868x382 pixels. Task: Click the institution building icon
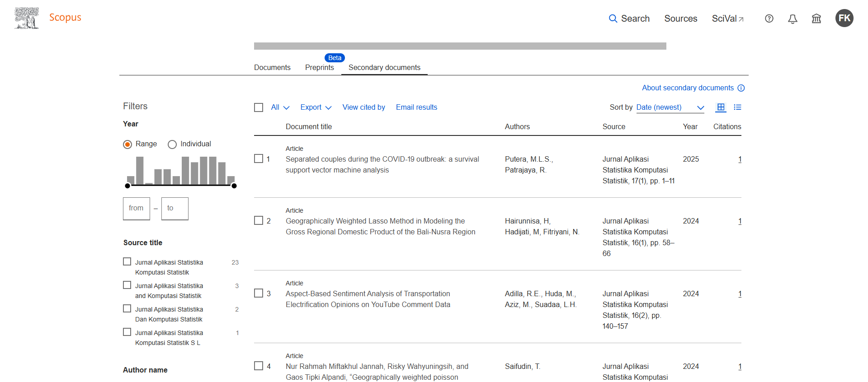click(816, 19)
